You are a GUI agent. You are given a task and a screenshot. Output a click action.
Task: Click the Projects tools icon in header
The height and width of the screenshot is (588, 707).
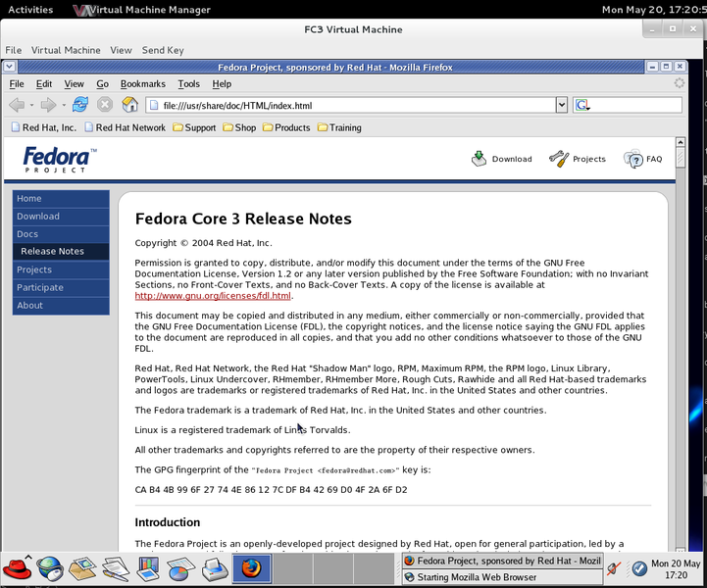coord(559,159)
